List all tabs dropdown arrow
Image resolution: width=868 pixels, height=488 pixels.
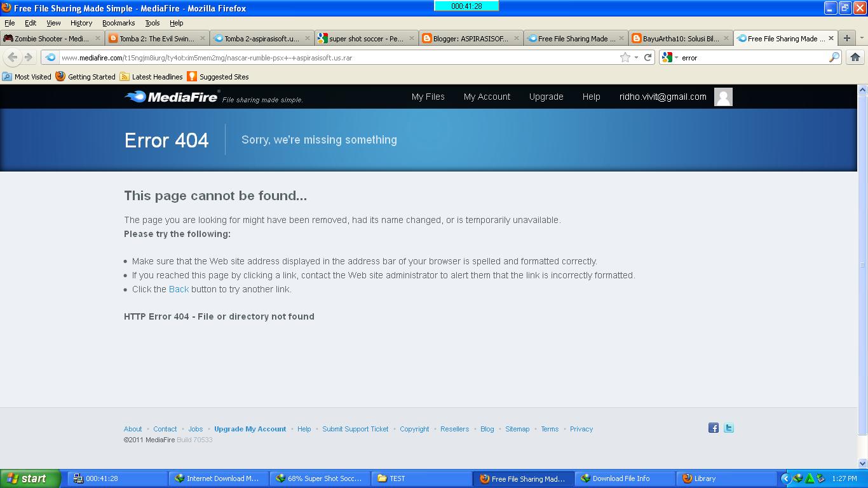pos(862,38)
